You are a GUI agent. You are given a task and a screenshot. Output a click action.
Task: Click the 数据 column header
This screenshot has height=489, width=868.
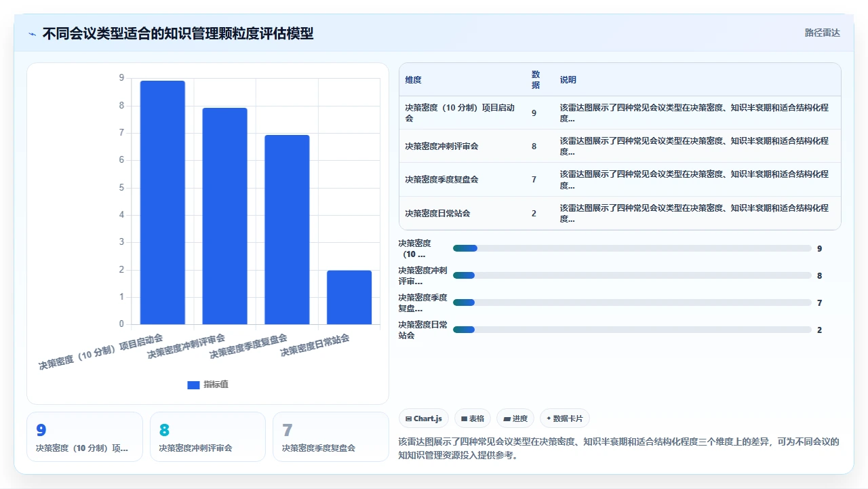pyautogui.click(x=536, y=80)
